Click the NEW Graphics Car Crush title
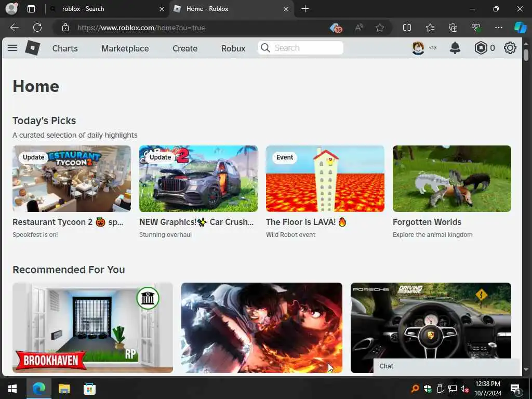This screenshot has height=399, width=532. (x=196, y=222)
